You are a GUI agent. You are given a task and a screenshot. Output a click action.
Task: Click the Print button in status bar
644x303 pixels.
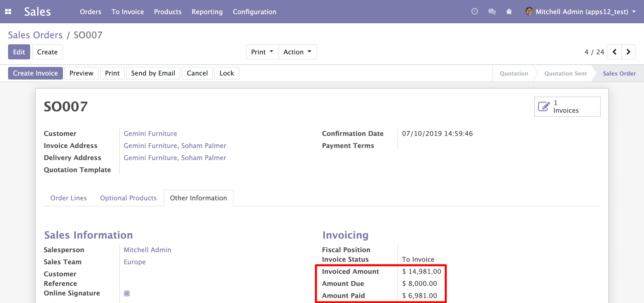click(112, 73)
